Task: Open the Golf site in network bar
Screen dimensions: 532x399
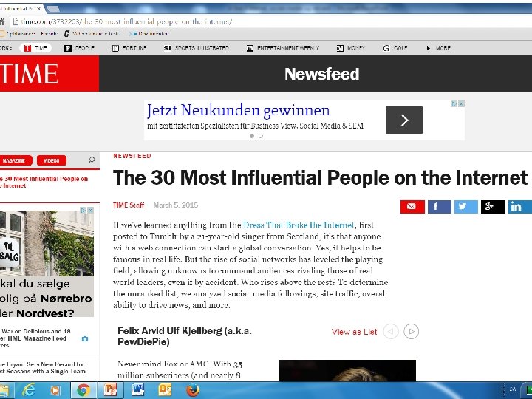Action: pyautogui.click(x=395, y=48)
